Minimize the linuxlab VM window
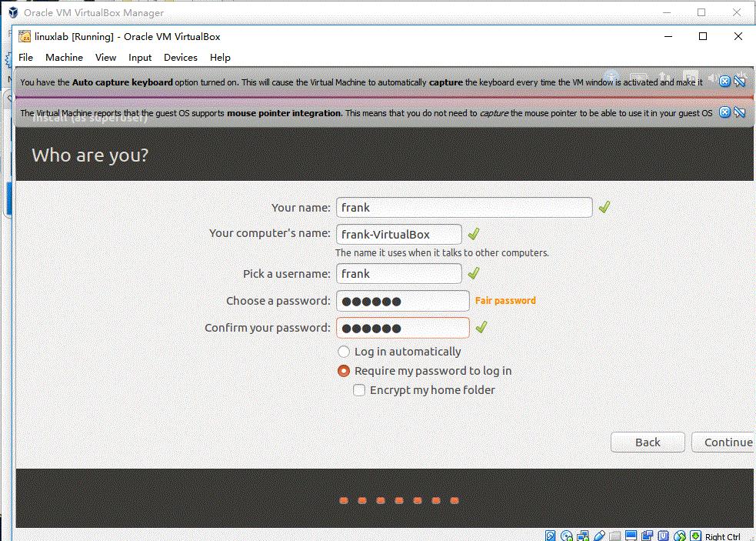 coord(668,36)
